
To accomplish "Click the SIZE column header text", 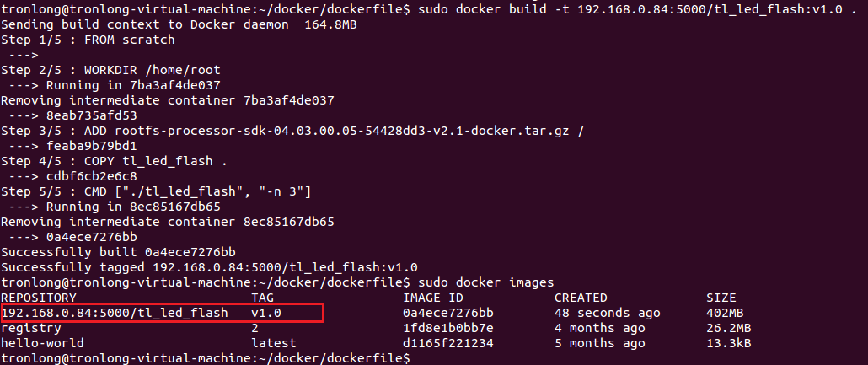I will (721, 298).
